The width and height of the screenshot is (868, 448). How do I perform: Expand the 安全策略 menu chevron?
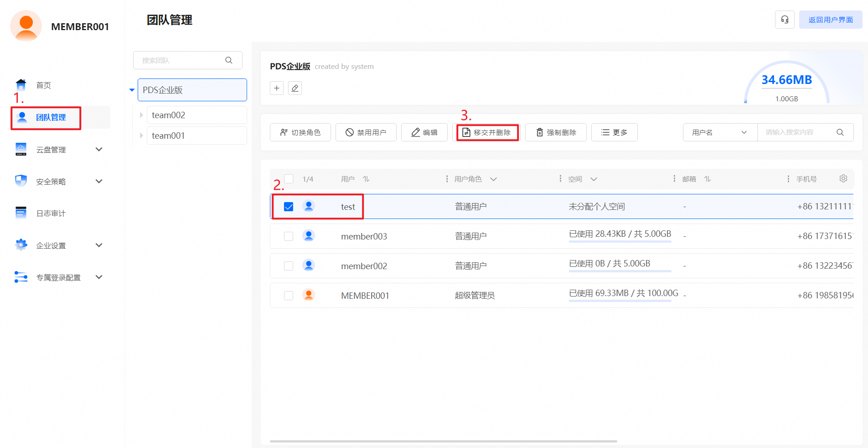(99, 181)
